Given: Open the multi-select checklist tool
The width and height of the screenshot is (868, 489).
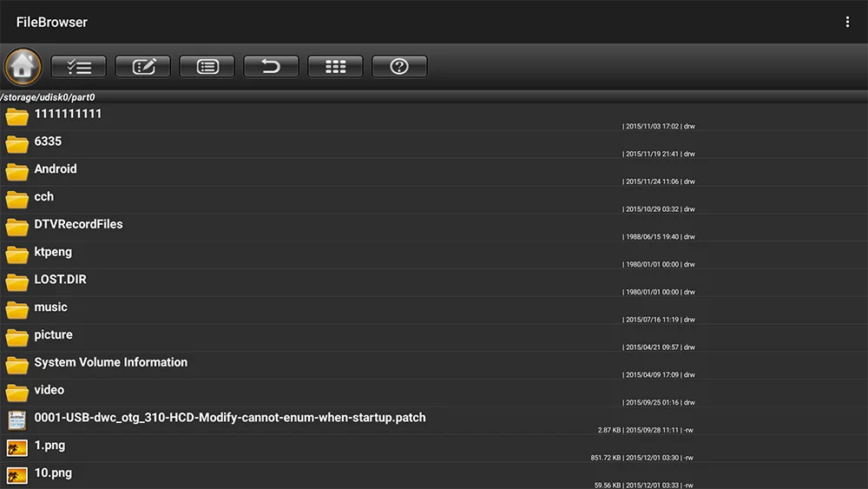Looking at the screenshot, I should pos(79,67).
